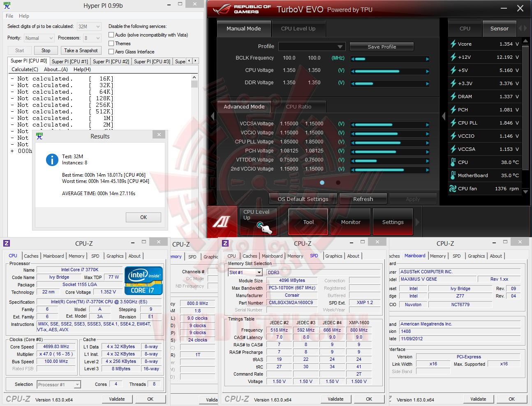Enable the Audio service checkbox in Hyper PI
532x406 pixels.
click(111, 35)
